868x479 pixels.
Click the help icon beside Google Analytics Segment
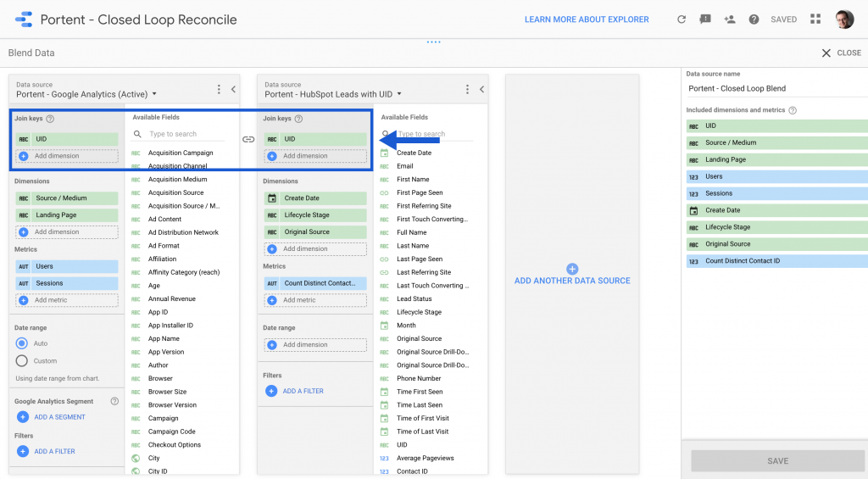[114, 401]
